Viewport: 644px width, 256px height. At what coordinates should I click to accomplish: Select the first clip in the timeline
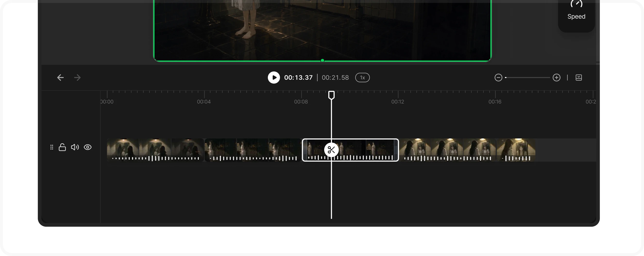(x=155, y=150)
